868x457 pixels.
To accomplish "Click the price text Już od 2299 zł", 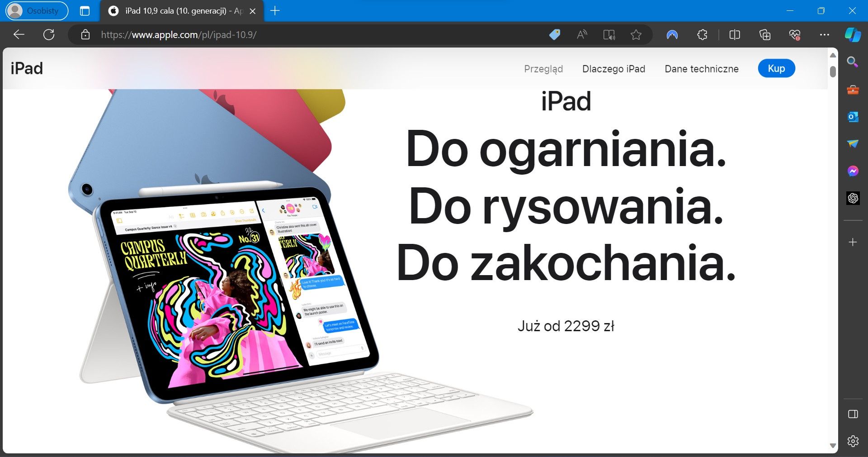I will pyautogui.click(x=566, y=326).
